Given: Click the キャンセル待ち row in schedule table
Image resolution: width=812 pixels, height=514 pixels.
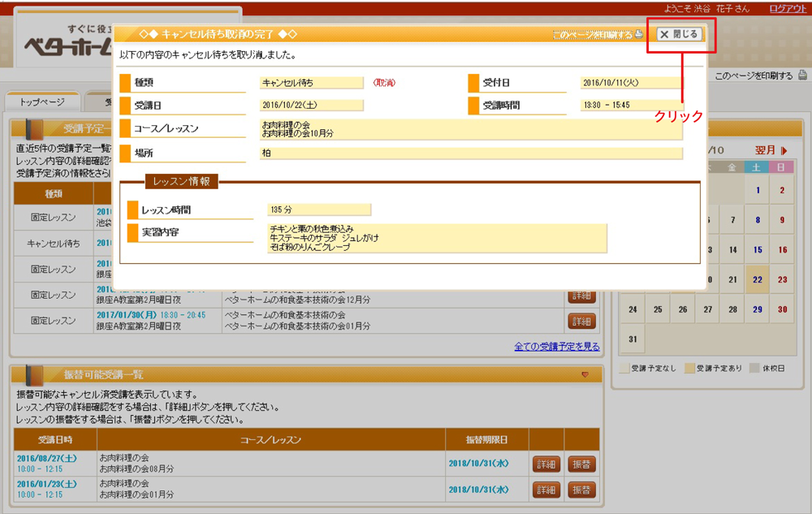Looking at the screenshot, I should click(x=54, y=244).
